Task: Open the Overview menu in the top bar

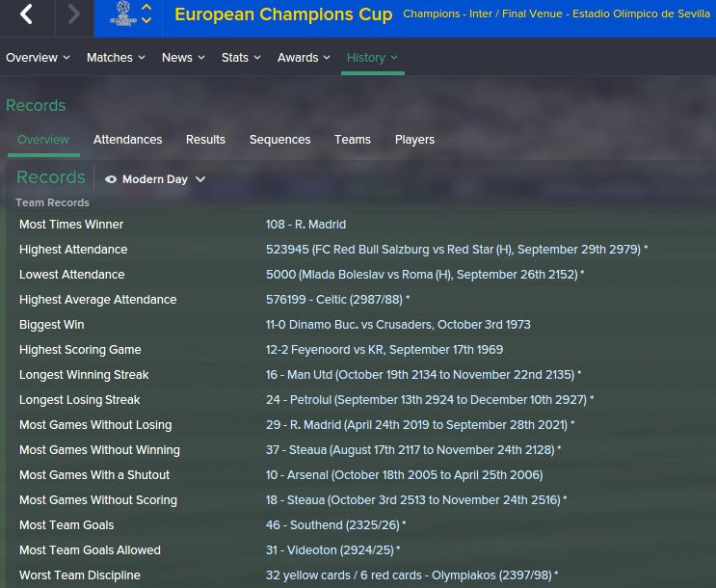Action: point(38,58)
